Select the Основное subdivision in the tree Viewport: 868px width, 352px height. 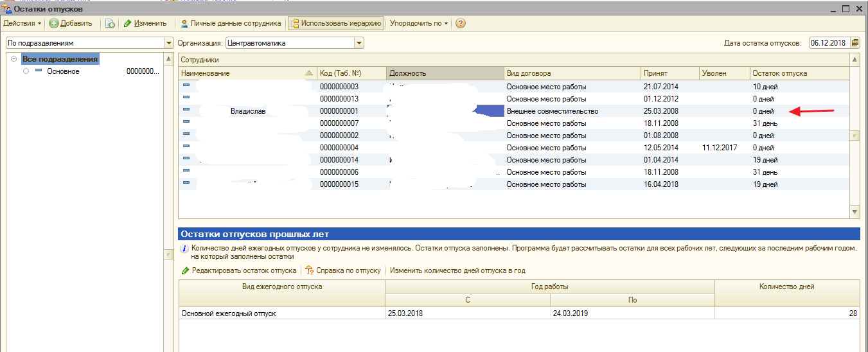tap(63, 71)
